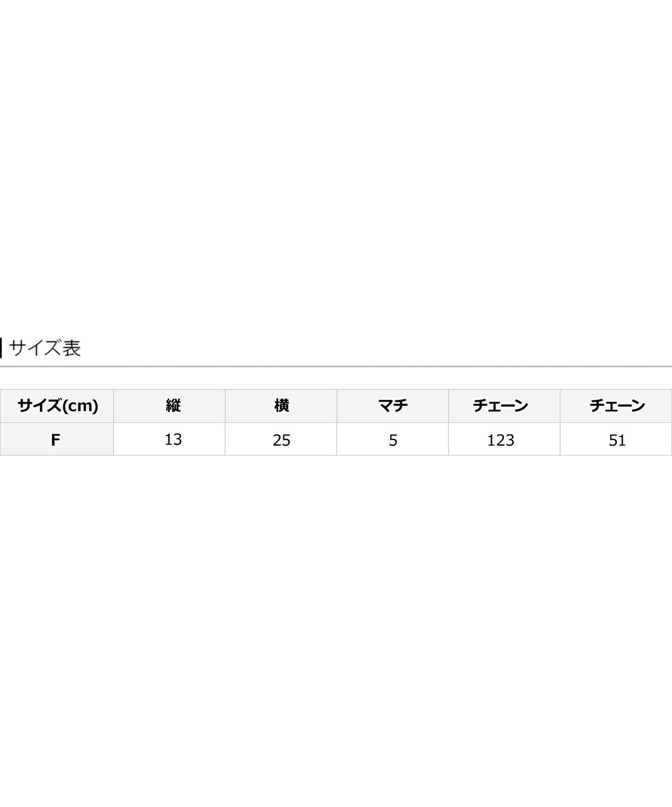Click the チェーン header above 51
672x807 pixels.
617,406
